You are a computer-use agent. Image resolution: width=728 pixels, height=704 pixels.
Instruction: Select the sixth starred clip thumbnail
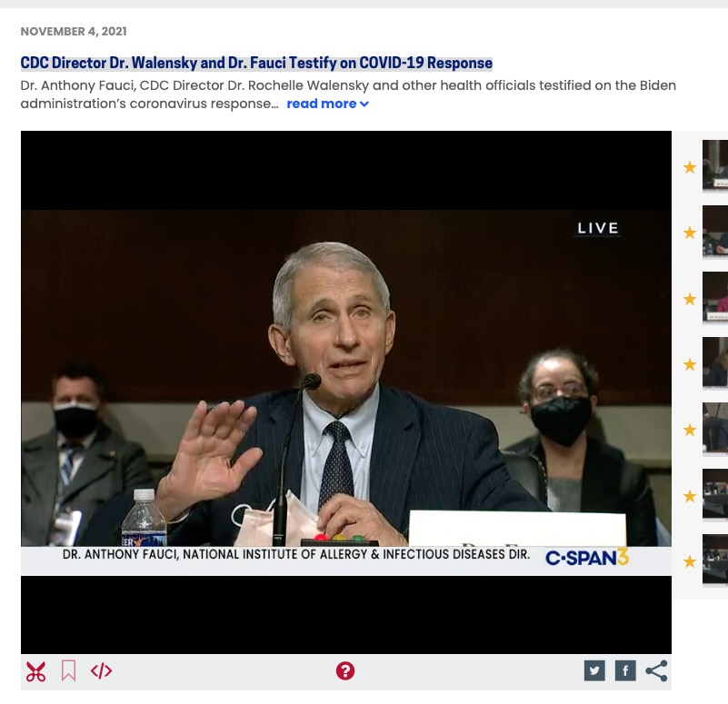(715, 495)
